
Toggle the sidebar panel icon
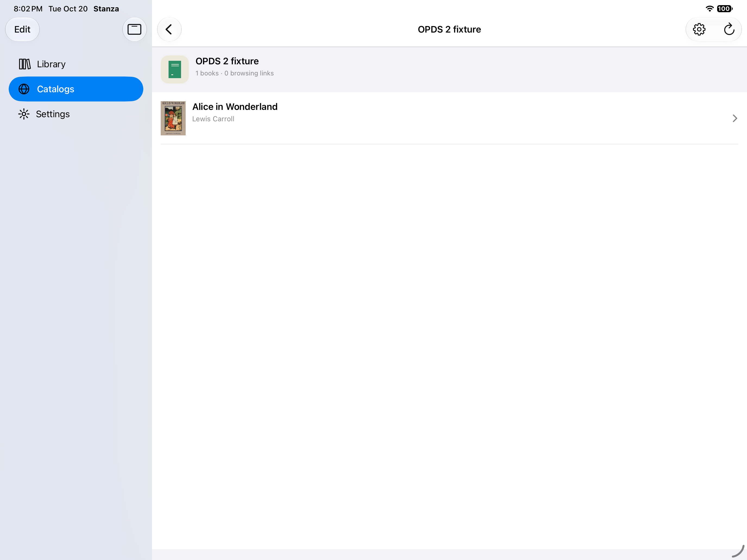point(134,29)
